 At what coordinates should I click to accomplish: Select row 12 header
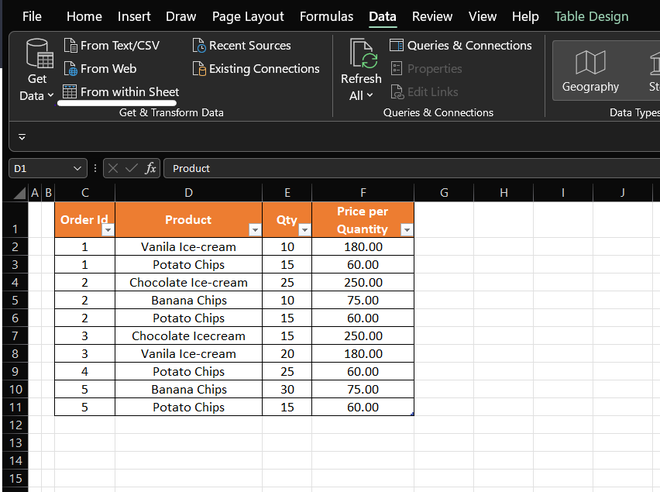click(x=15, y=425)
